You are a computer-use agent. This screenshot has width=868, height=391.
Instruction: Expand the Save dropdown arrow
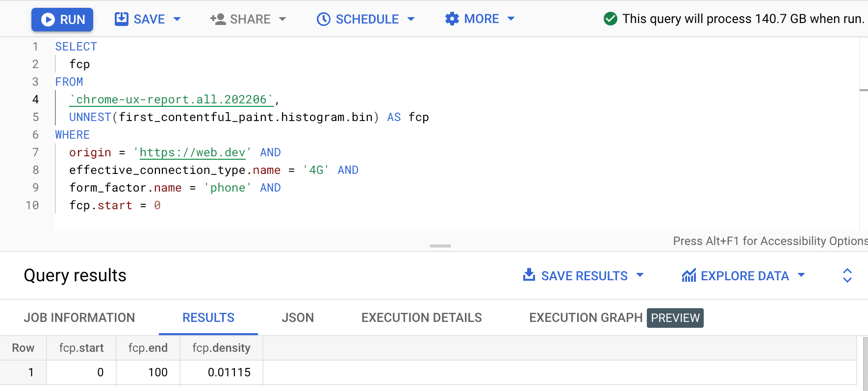click(178, 19)
